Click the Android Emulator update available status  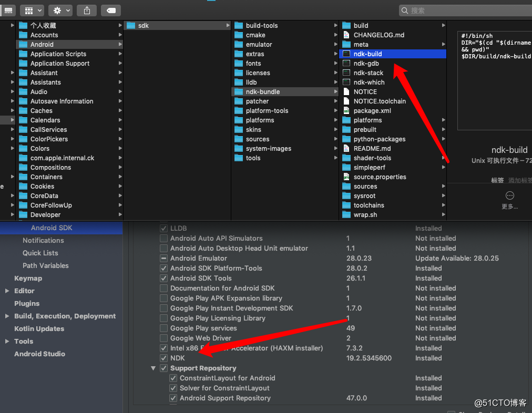tap(457, 259)
